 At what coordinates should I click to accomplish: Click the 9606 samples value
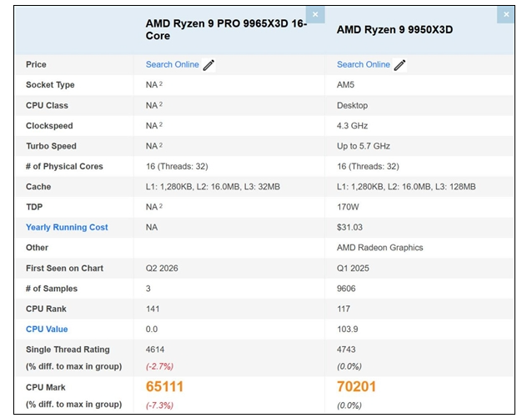(x=346, y=289)
